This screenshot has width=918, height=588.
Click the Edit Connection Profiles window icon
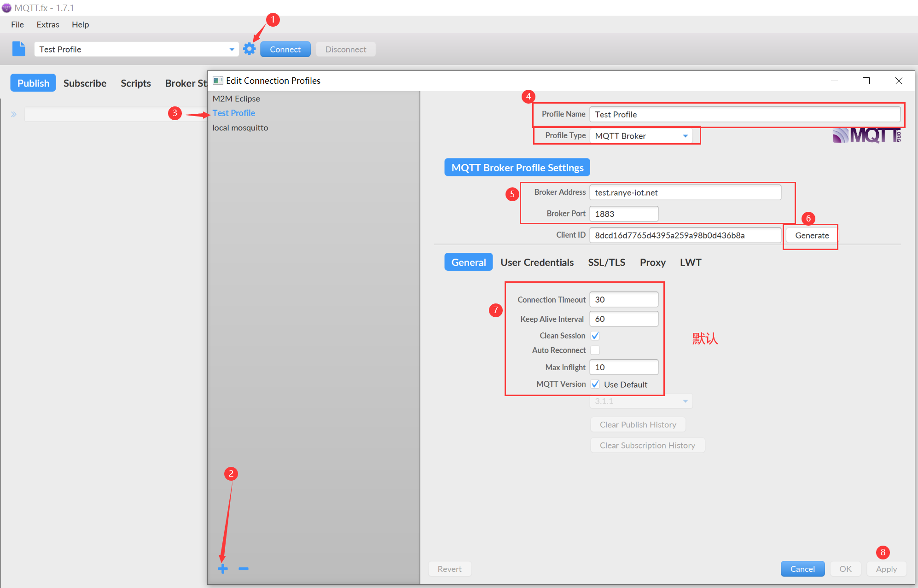pos(218,81)
